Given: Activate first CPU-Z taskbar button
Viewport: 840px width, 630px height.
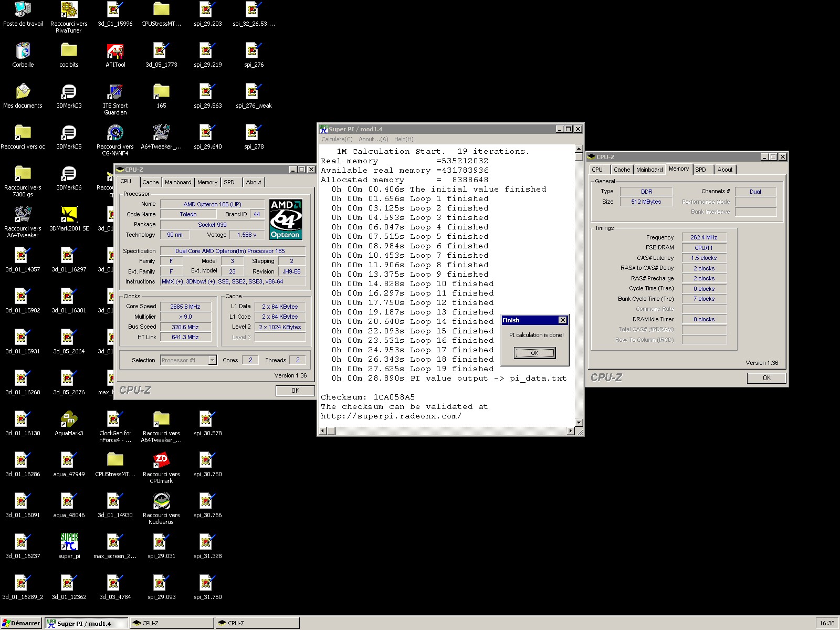Looking at the screenshot, I should [172, 623].
